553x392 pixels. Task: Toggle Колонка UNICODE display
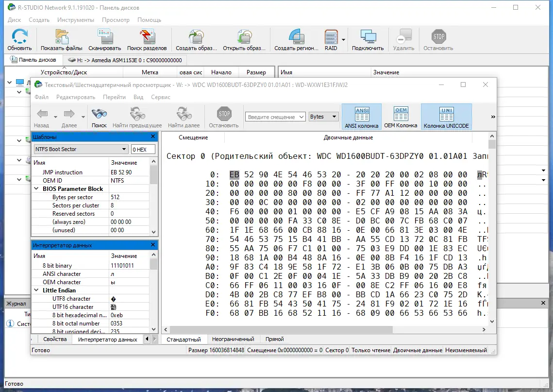coord(446,117)
